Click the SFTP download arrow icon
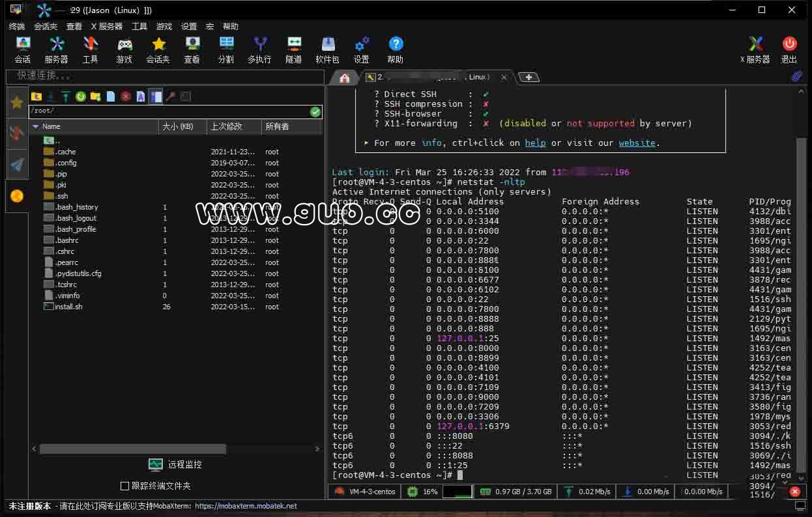The width and height of the screenshot is (812, 517). click(51, 96)
